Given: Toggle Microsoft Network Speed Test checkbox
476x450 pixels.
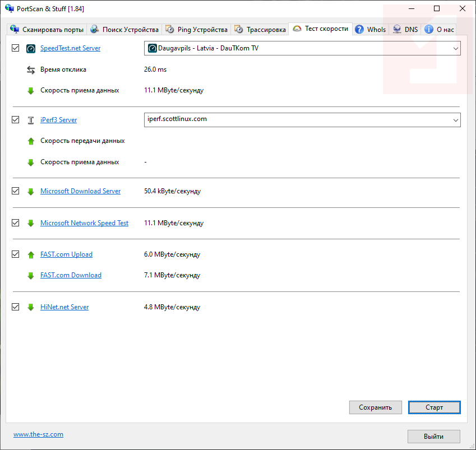Looking at the screenshot, I should [x=15, y=222].
